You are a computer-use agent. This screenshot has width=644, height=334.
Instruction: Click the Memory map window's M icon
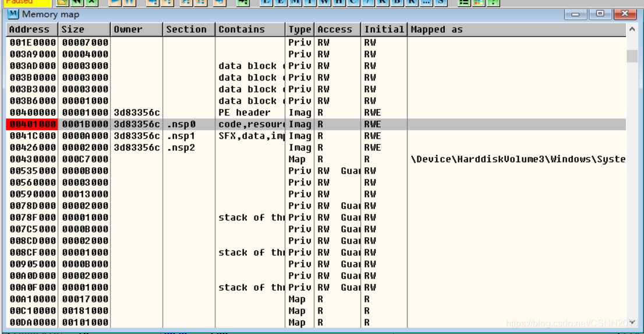click(x=14, y=15)
